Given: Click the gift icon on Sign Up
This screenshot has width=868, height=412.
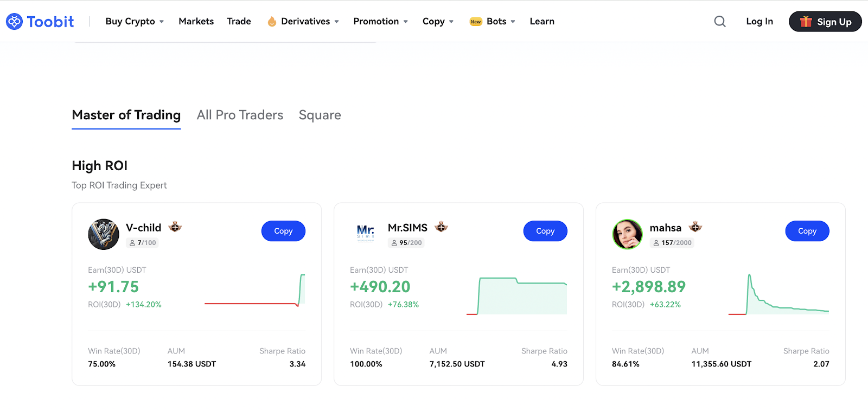Looking at the screenshot, I should 806,21.
